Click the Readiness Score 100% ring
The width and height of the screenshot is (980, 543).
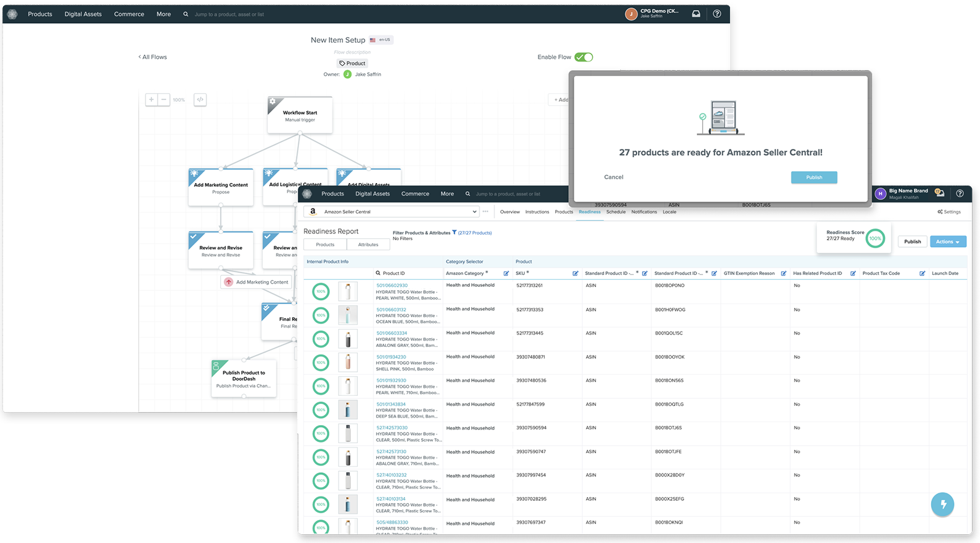tap(875, 238)
